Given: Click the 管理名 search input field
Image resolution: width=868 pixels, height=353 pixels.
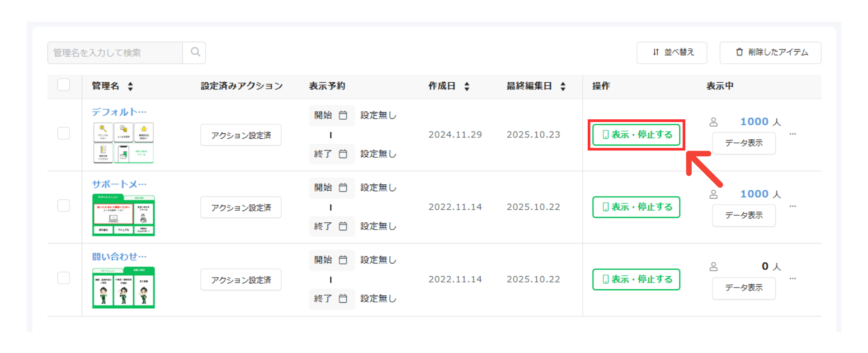Looking at the screenshot, I should pyautogui.click(x=115, y=53).
